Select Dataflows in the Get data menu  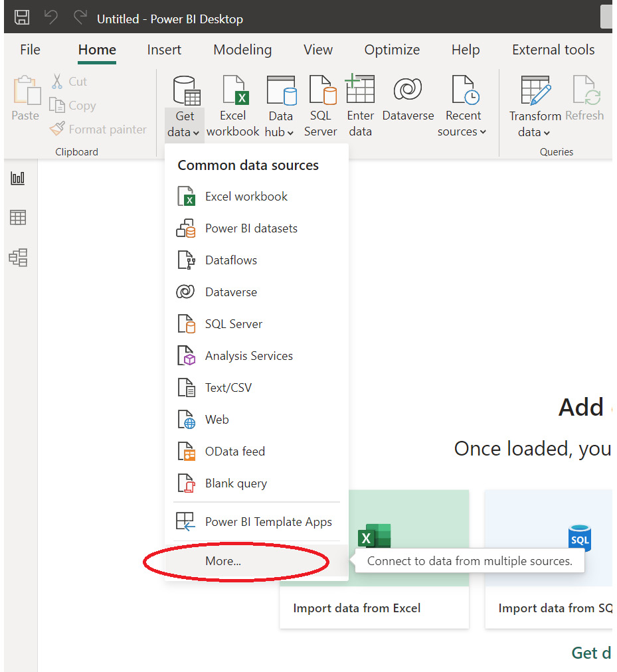(256, 260)
